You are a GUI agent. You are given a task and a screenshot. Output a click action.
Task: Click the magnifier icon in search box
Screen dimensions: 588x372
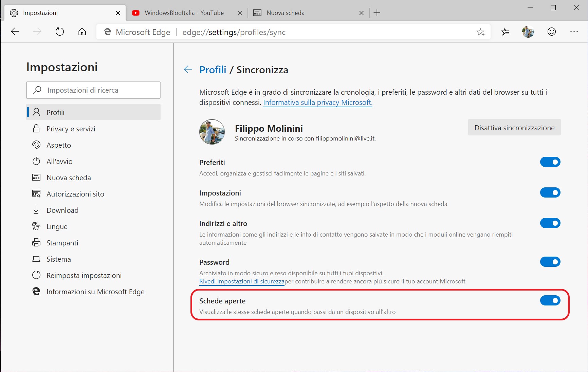(x=37, y=90)
